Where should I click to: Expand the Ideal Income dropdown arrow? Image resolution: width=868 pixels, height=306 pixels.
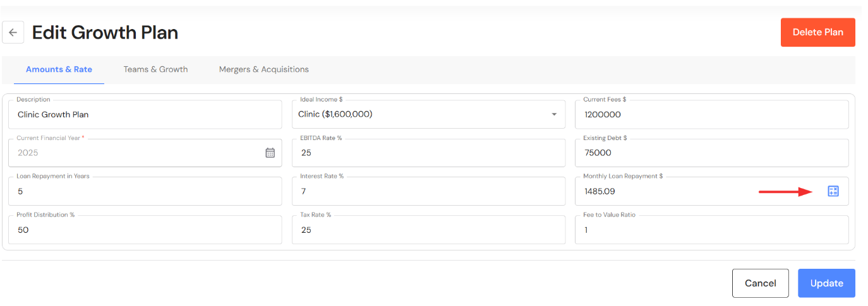[554, 115]
